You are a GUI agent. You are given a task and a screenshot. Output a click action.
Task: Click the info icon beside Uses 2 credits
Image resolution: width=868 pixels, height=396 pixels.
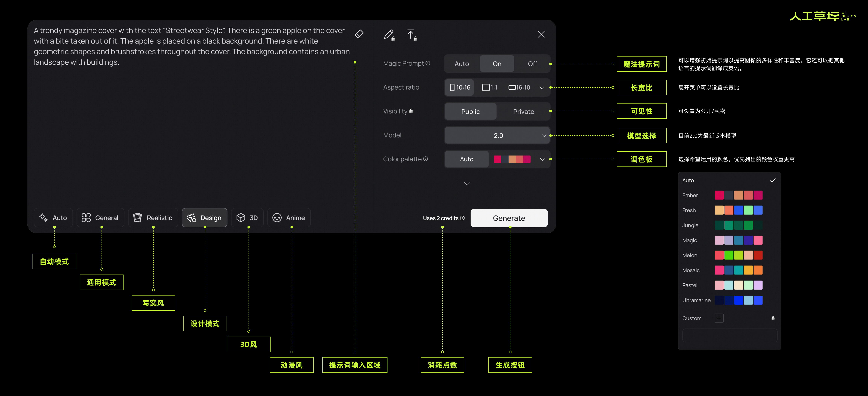(462, 218)
